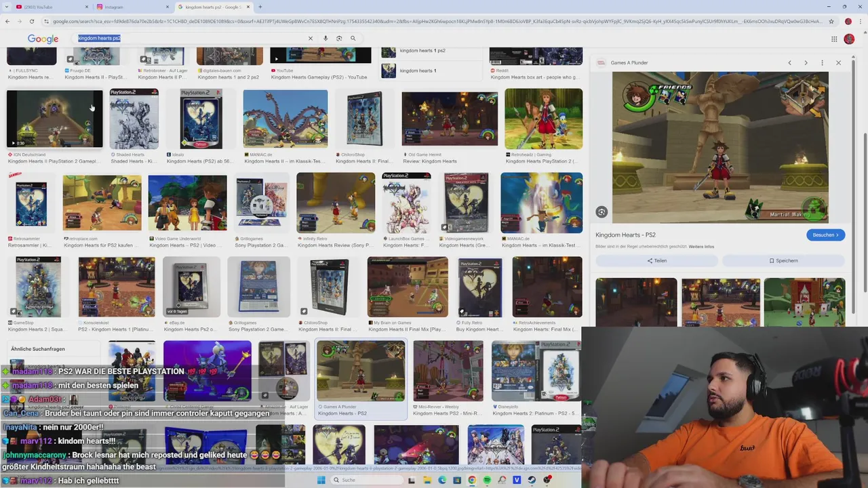Open Chrome profile avatar in toolbar
This screenshot has height=488, width=868.
coord(848,21)
